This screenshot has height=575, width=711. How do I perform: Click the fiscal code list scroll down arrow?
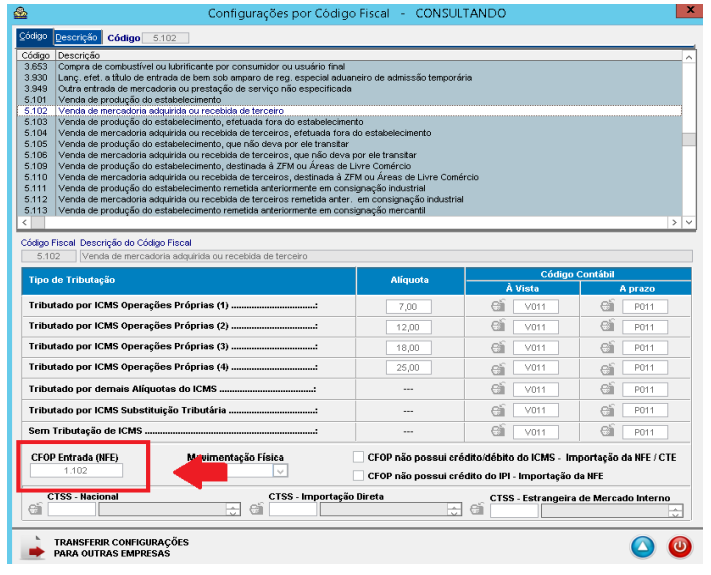689,222
